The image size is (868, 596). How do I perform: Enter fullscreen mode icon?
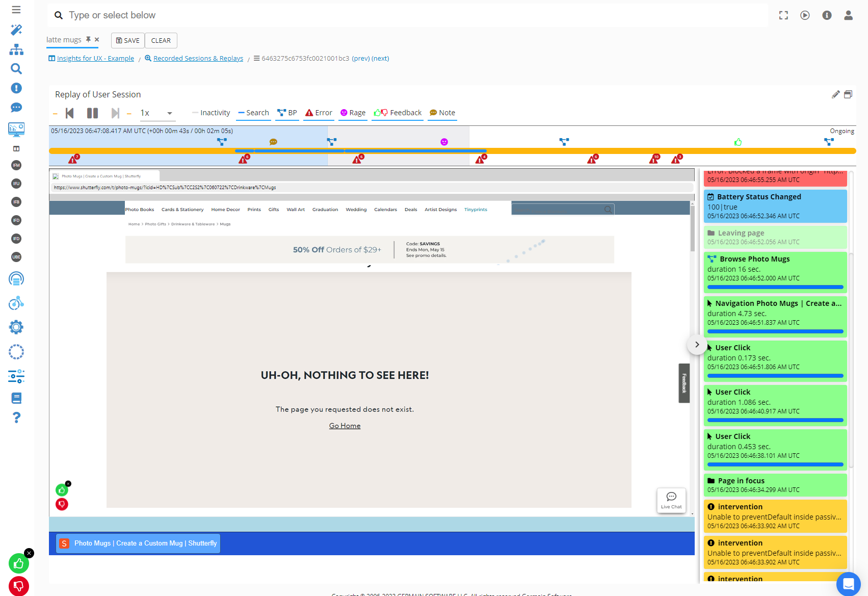[x=783, y=15]
